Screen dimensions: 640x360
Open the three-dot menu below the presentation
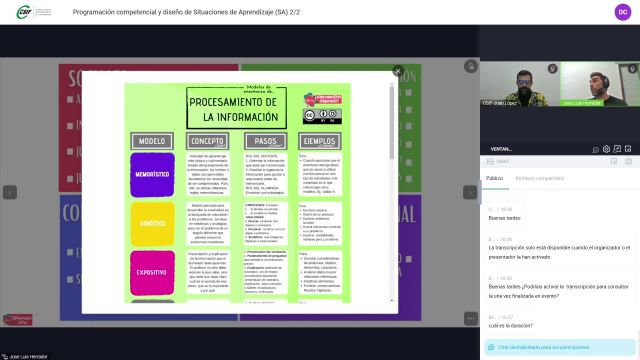tap(471, 318)
